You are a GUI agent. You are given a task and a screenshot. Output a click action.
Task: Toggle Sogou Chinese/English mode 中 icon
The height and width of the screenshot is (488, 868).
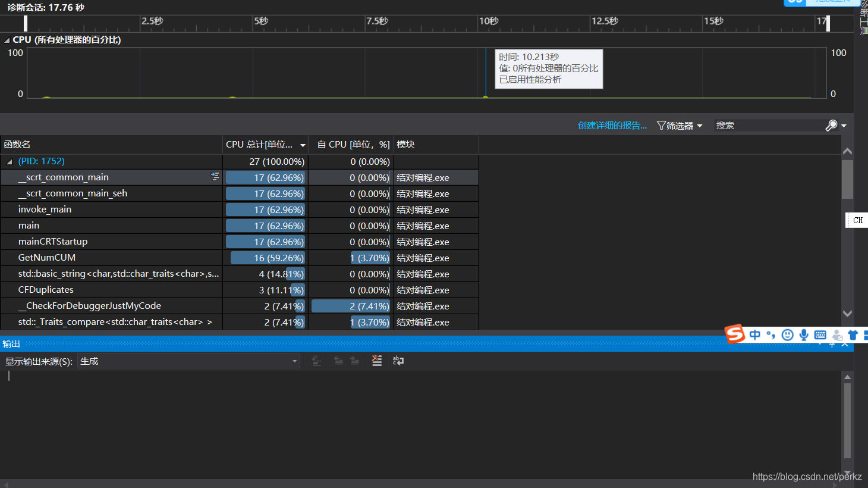pos(755,335)
